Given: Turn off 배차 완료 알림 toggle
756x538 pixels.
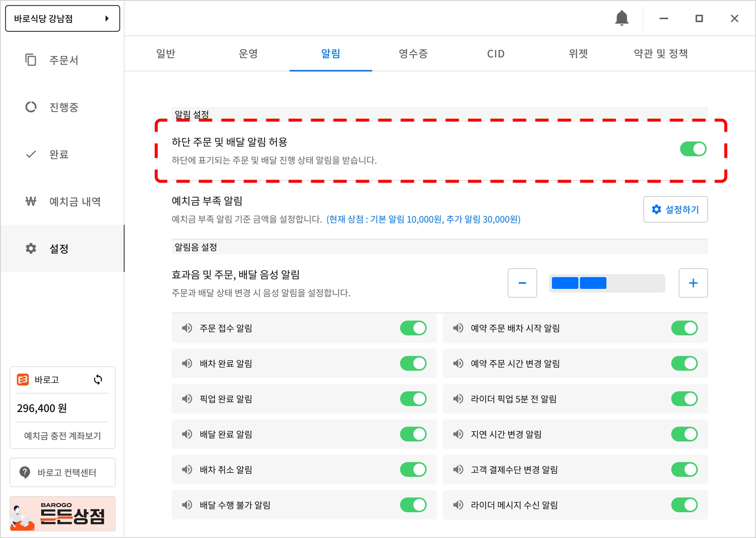Looking at the screenshot, I should pyautogui.click(x=413, y=363).
